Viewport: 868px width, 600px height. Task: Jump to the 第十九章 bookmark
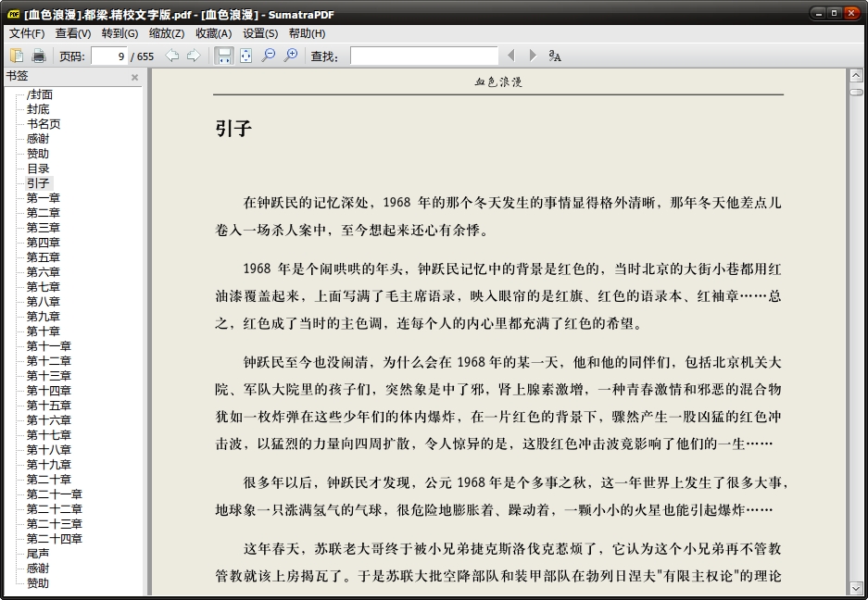(49, 465)
